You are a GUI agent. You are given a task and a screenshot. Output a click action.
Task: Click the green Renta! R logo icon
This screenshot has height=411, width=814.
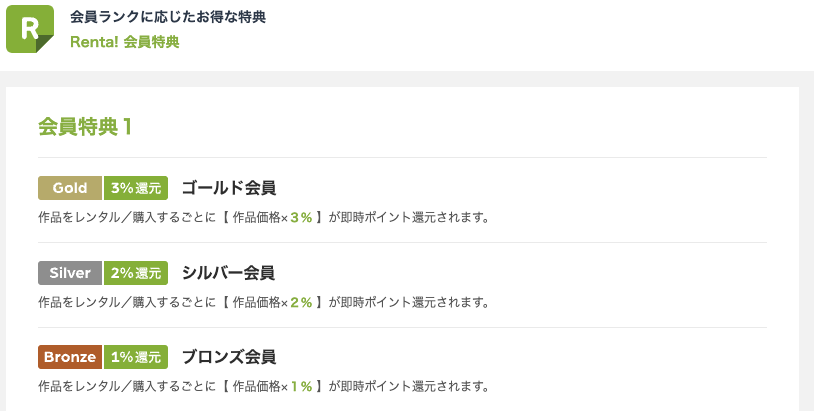30,29
